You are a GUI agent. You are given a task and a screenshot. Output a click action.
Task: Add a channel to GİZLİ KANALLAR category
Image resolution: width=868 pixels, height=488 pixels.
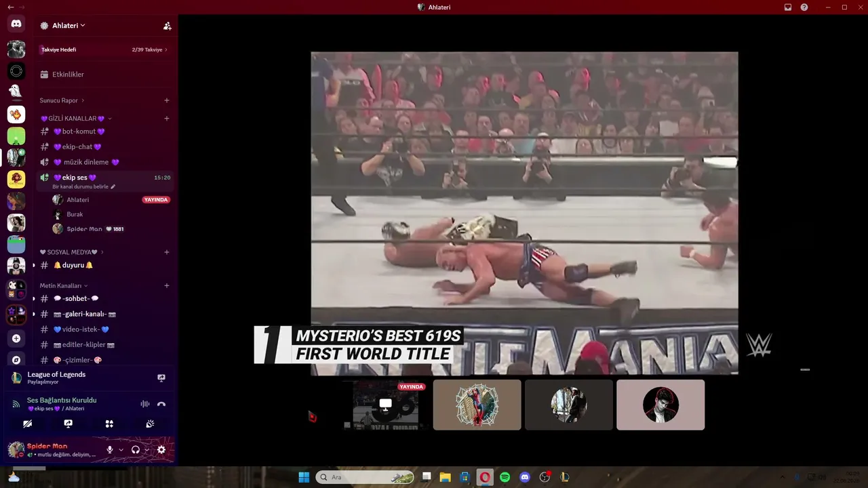pyautogui.click(x=167, y=119)
